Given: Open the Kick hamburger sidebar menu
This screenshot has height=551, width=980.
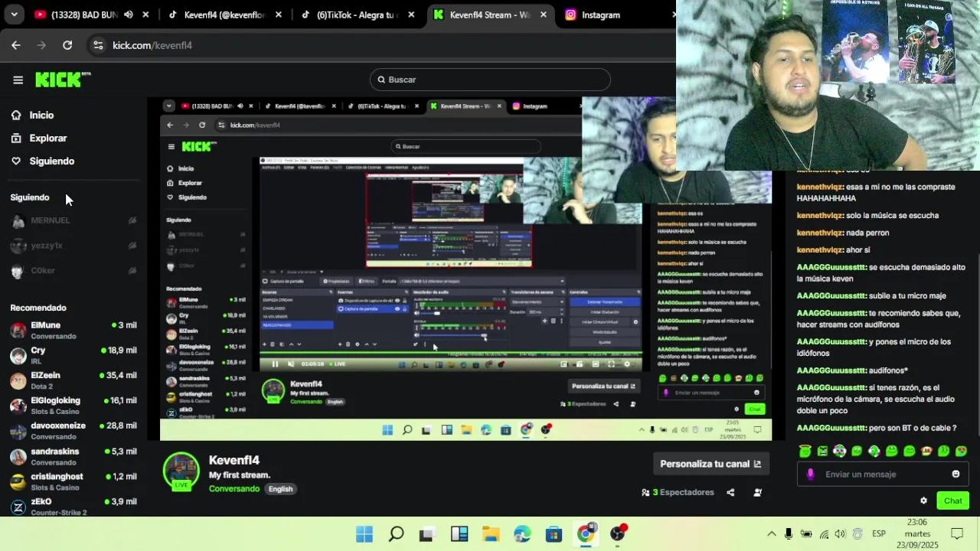Looking at the screenshot, I should (18, 80).
